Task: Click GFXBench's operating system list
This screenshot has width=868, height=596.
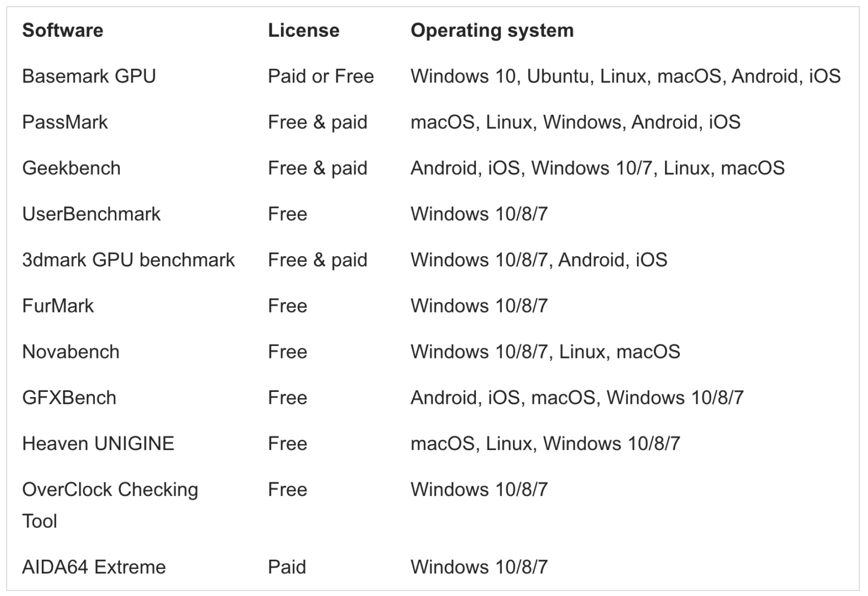Action: pyautogui.click(x=576, y=398)
